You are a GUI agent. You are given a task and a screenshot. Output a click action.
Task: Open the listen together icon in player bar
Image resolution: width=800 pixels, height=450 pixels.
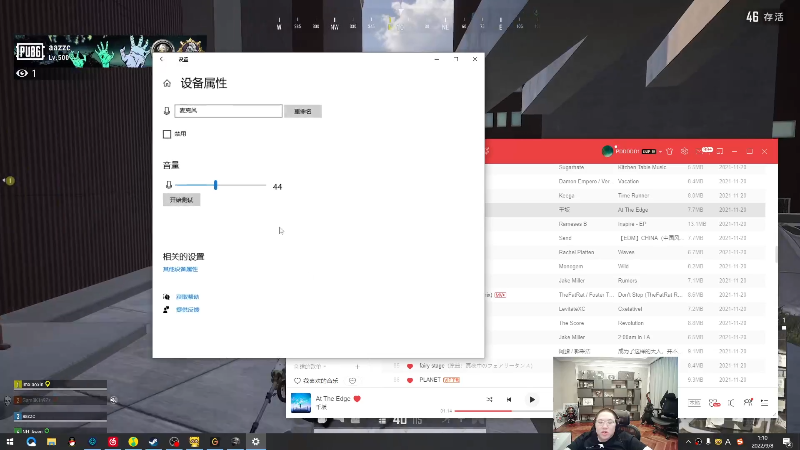tap(748, 403)
